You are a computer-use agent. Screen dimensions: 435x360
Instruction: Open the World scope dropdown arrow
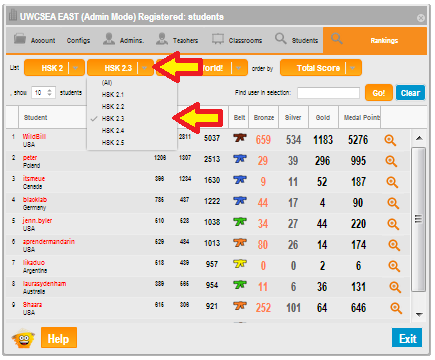[x=239, y=68]
